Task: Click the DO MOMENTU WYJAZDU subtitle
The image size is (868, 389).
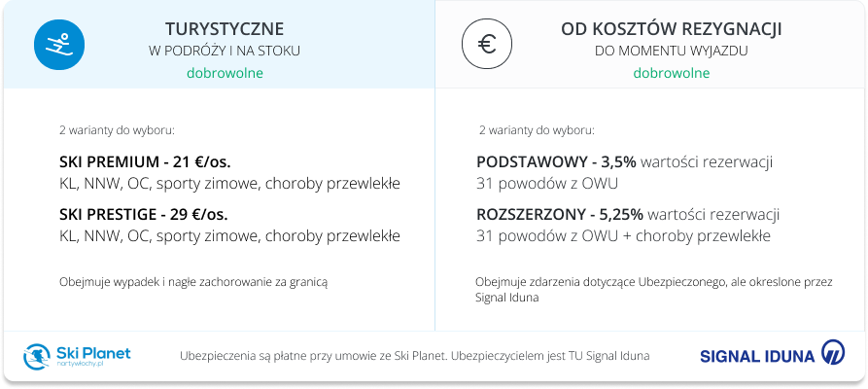Action: (672, 52)
